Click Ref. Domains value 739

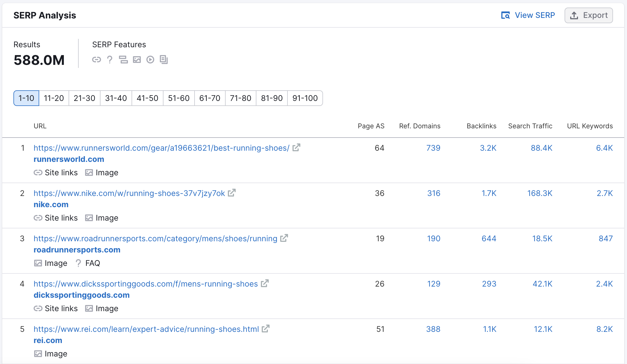433,148
